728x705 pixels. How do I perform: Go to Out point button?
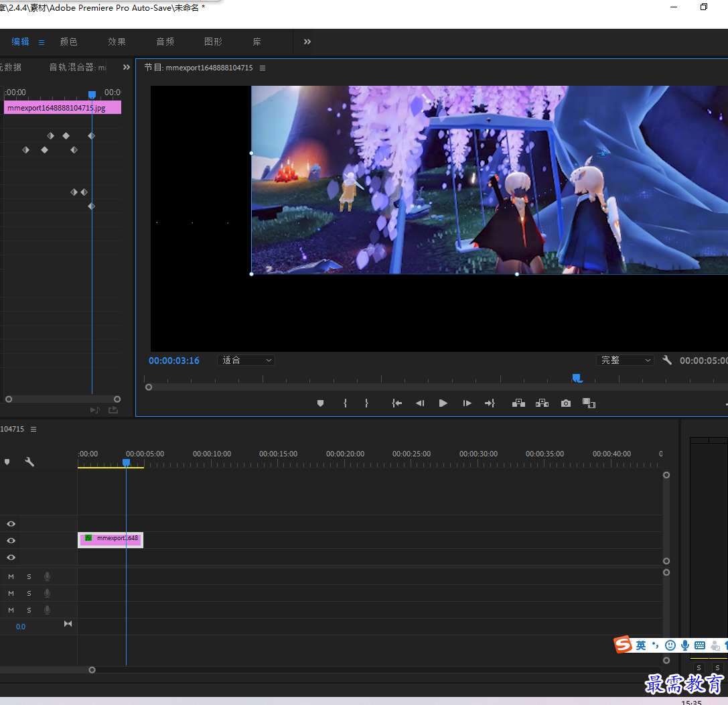point(490,403)
